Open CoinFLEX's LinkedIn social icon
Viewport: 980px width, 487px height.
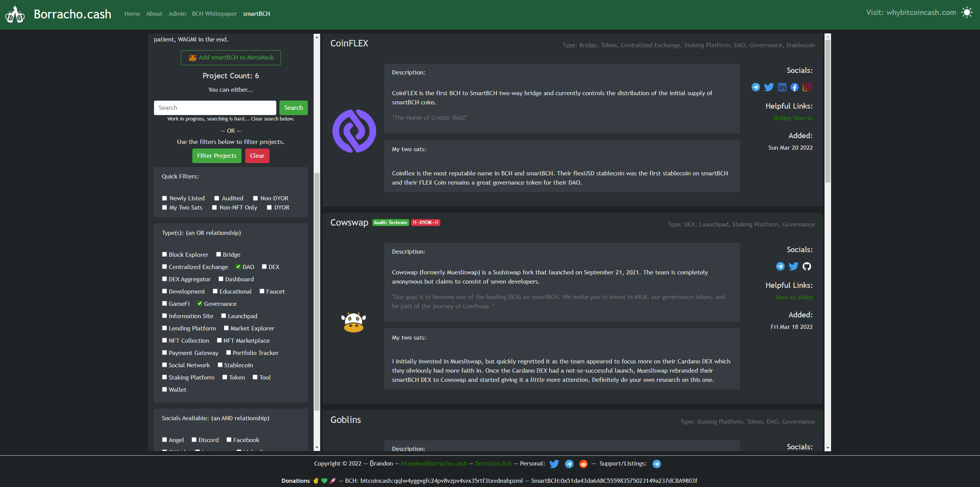click(x=782, y=87)
